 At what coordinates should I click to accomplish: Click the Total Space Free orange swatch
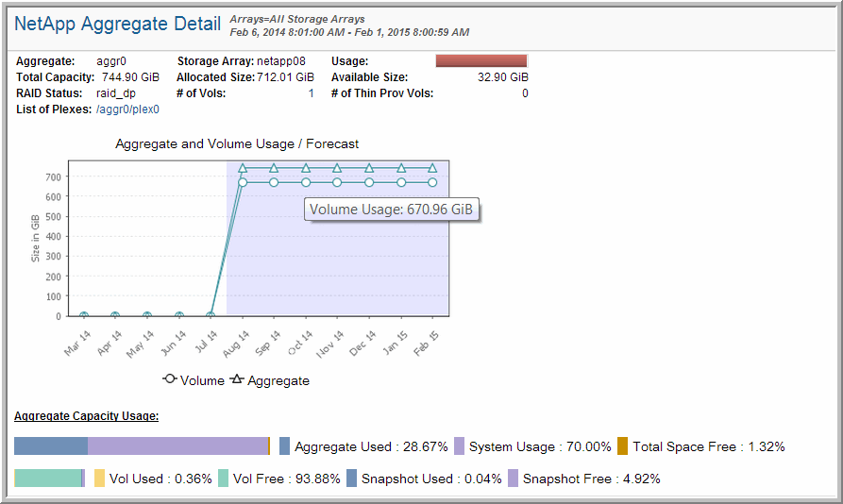tap(622, 446)
